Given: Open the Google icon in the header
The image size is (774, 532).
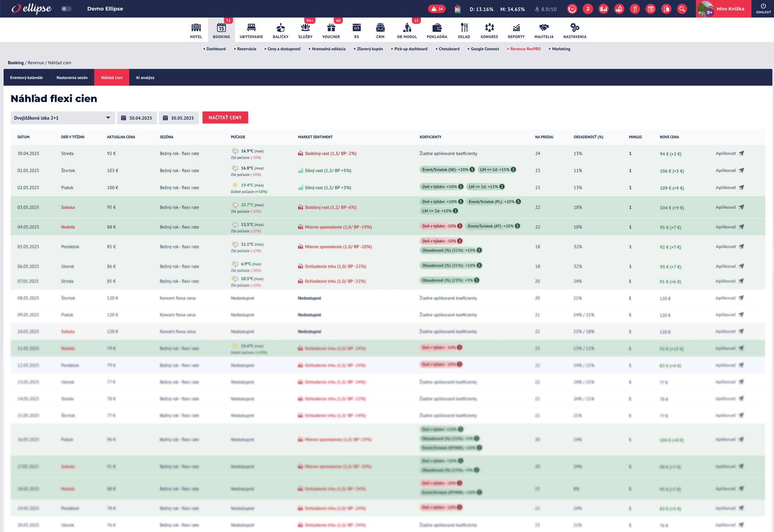Looking at the screenshot, I should 459,9.
